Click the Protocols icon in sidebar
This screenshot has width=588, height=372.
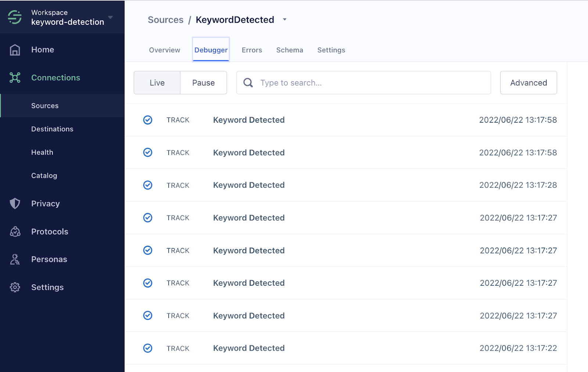15,231
